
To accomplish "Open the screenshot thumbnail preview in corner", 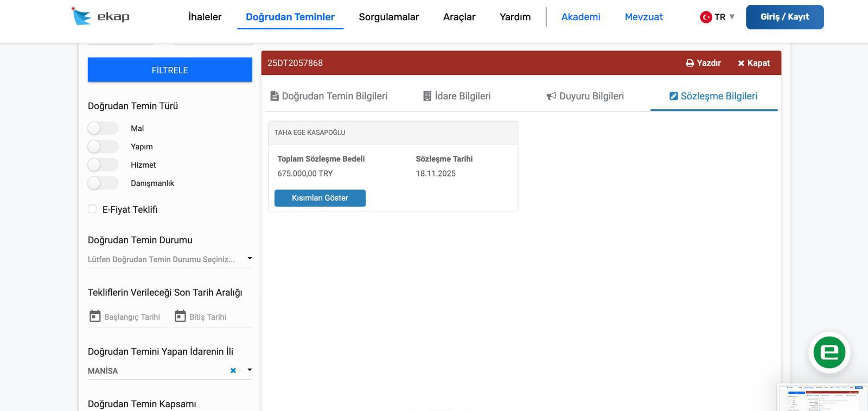I will coord(822,397).
